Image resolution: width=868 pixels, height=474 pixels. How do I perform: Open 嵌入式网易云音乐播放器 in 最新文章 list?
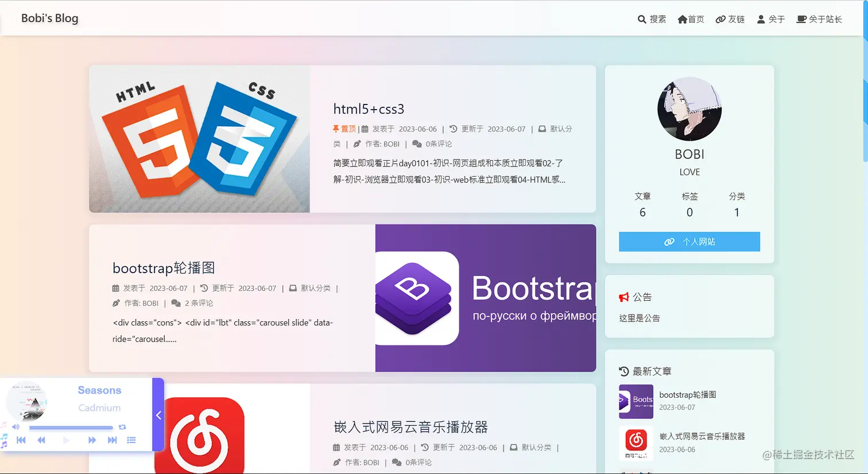(702, 436)
